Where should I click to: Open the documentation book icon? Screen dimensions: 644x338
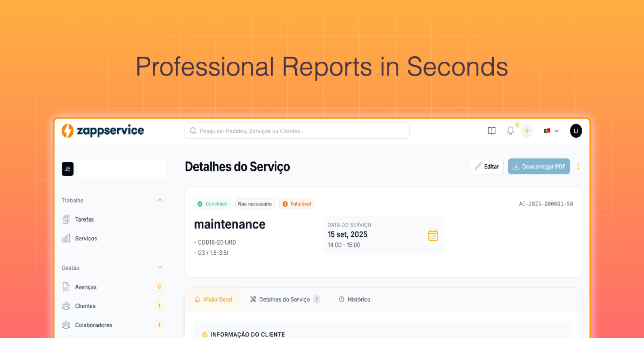[x=492, y=131]
